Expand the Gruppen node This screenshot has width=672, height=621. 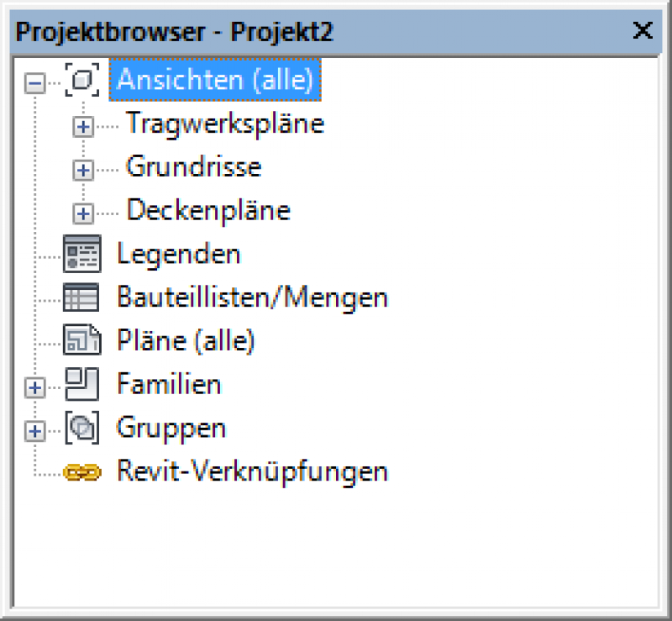point(34,430)
